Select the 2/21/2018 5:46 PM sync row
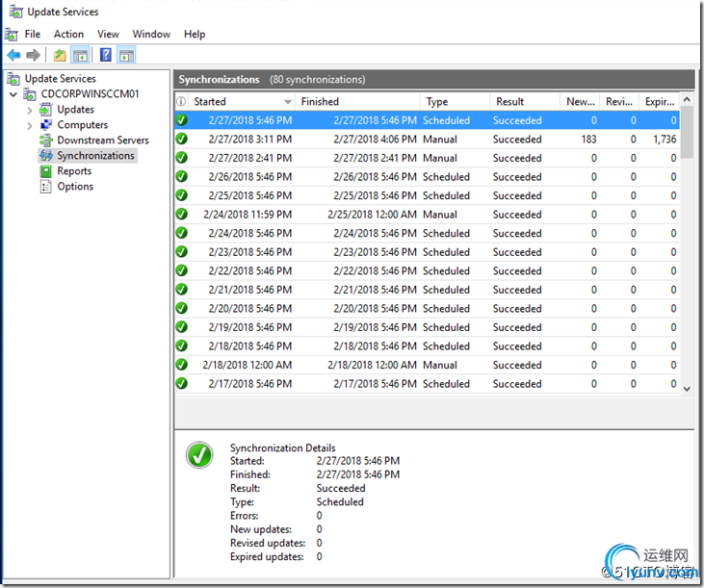Image resolution: width=704 pixels, height=588 pixels. coord(427,290)
